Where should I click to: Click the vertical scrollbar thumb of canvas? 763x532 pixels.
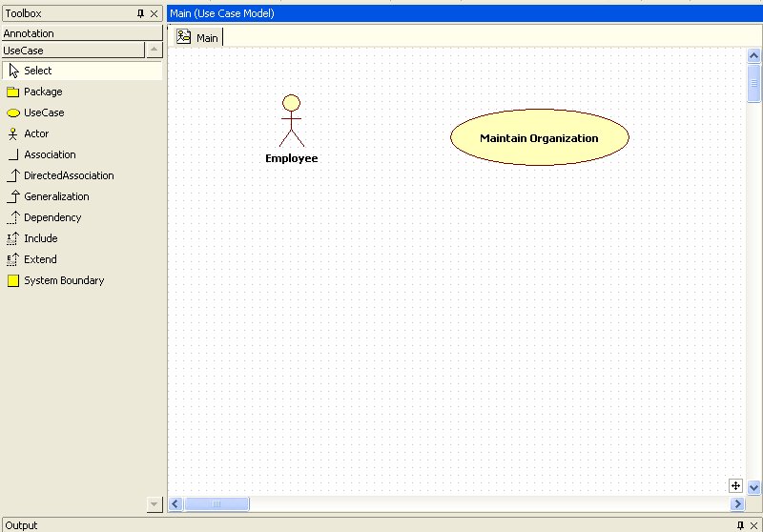pos(753,83)
